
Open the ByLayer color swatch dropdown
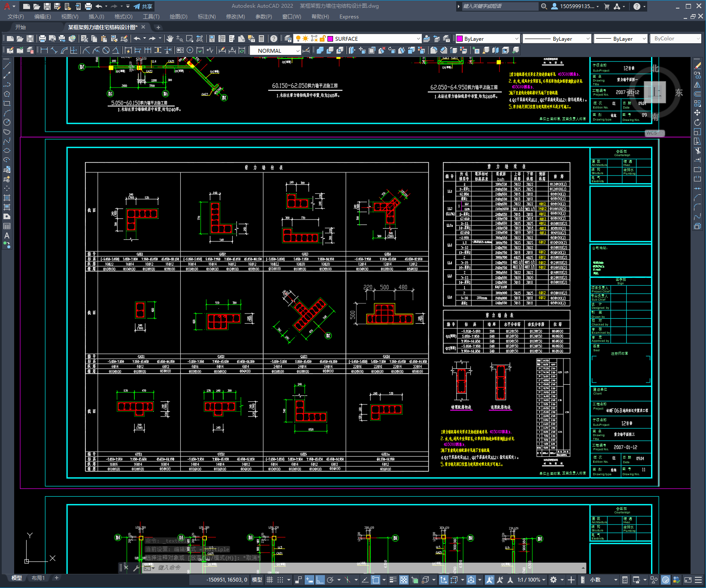point(488,39)
